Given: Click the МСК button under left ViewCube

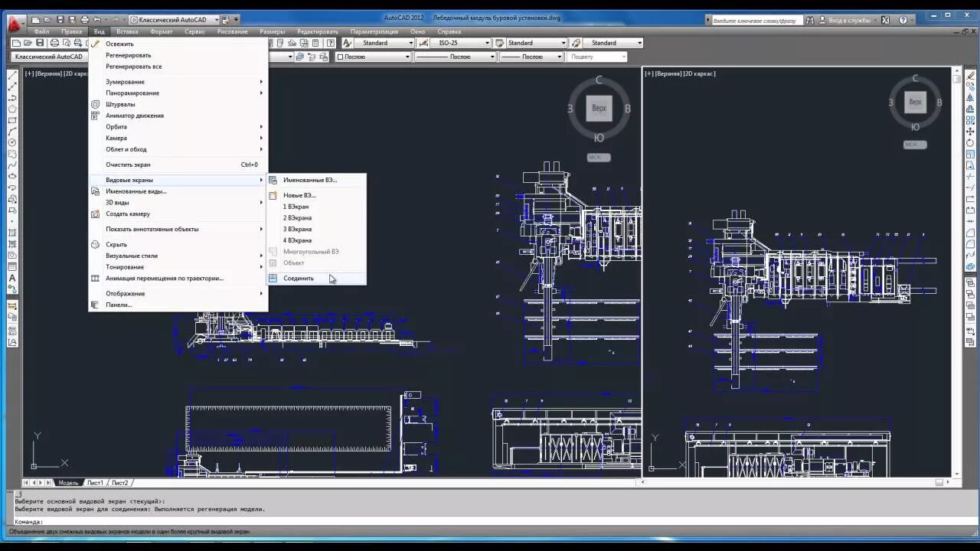Looking at the screenshot, I should (599, 158).
